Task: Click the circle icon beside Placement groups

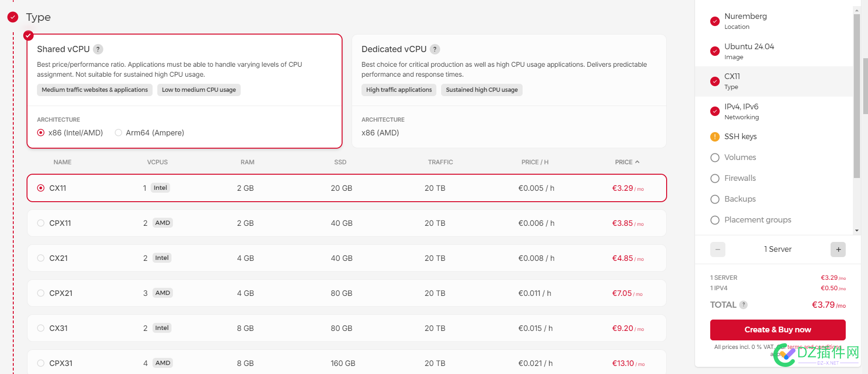Action: [715, 220]
